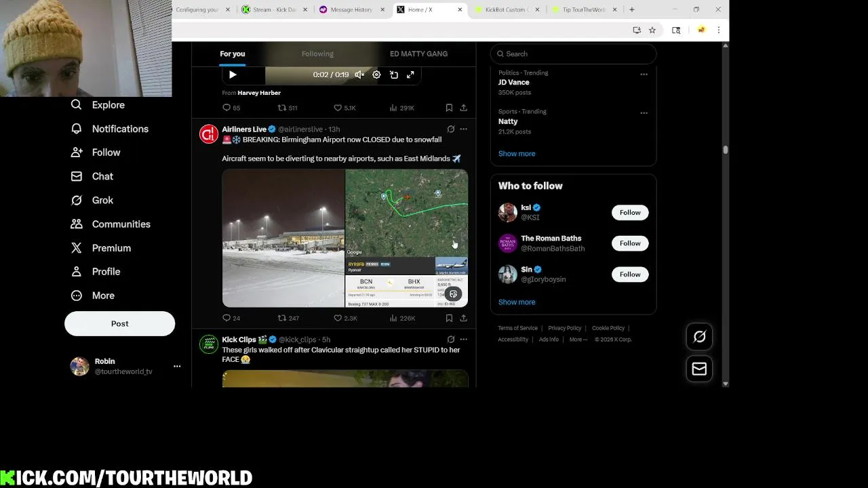The height and width of the screenshot is (488, 868).
Task: Follow ksi
Action: (x=630, y=212)
